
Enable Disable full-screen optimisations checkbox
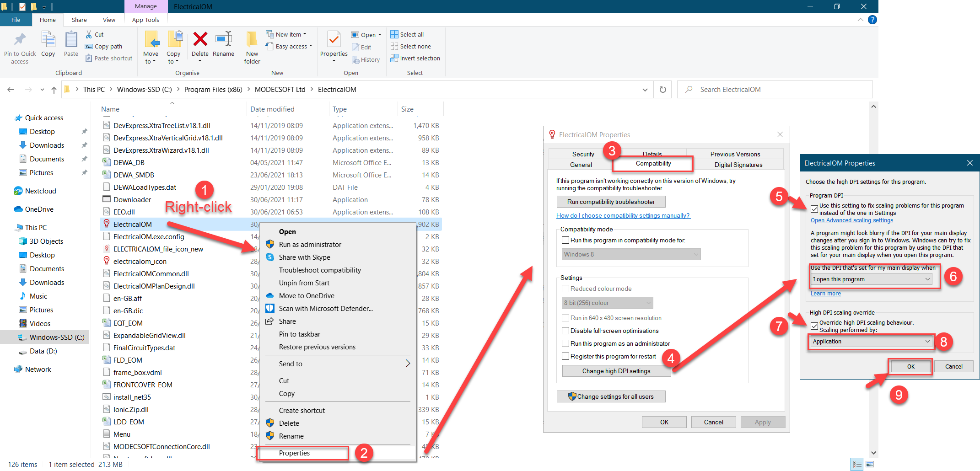pyautogui.click(x=565, y=331)
